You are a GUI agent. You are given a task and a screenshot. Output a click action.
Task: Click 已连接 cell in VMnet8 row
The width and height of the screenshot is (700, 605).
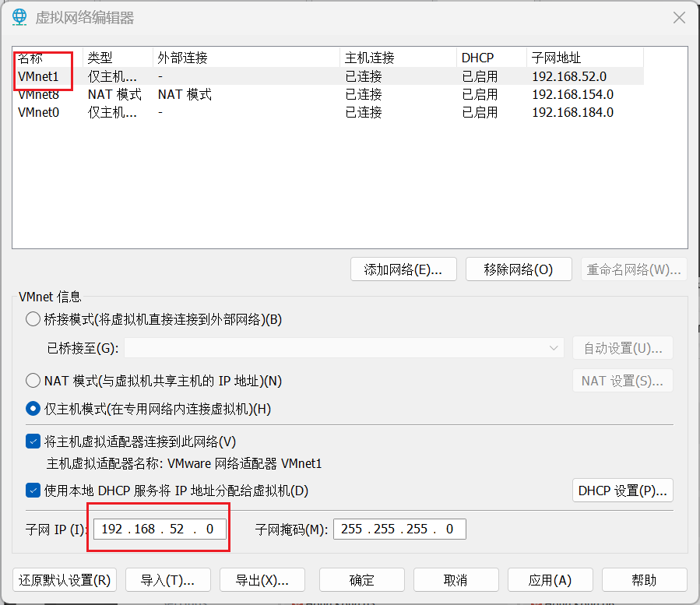[x=364, y=94]
